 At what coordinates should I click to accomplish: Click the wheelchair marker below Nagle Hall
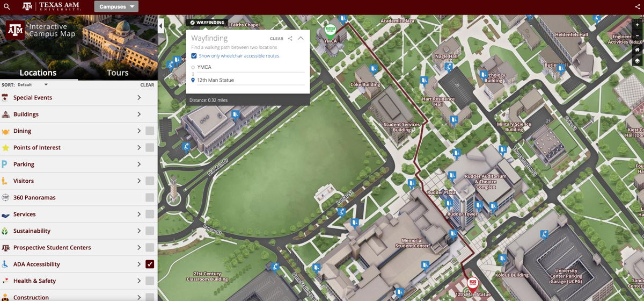[449, 67]
